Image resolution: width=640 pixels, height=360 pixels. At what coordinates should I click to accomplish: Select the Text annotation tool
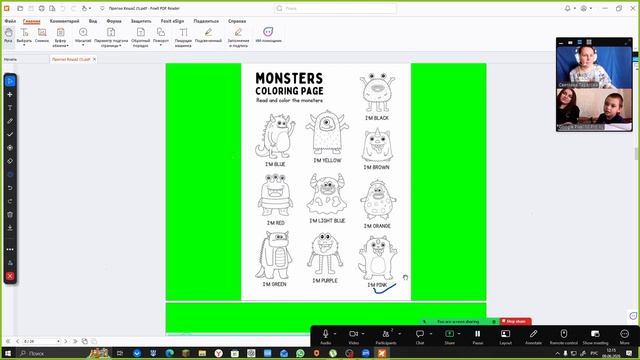click(x=10, y=108)
